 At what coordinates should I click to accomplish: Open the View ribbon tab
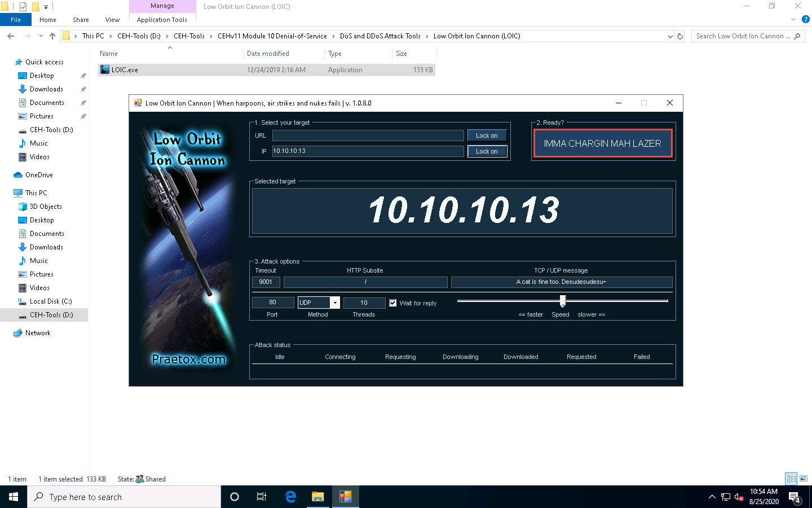(x=112, y=20)
